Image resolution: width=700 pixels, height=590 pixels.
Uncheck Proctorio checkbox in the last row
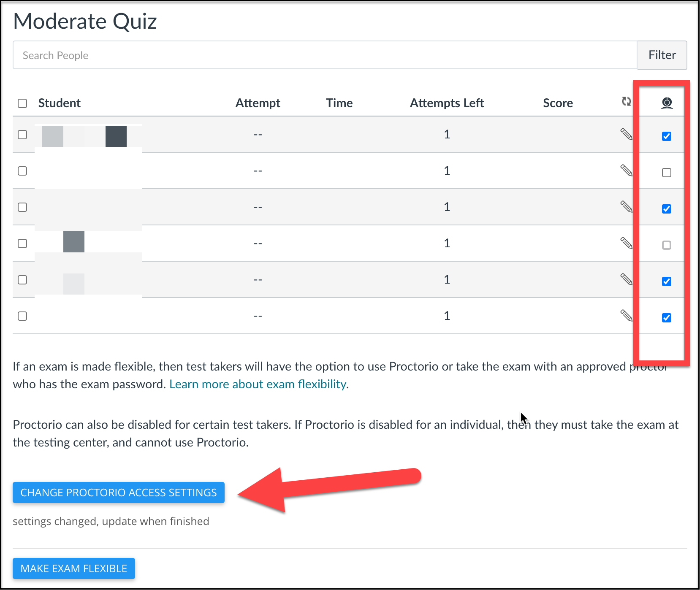coord(667,318)
